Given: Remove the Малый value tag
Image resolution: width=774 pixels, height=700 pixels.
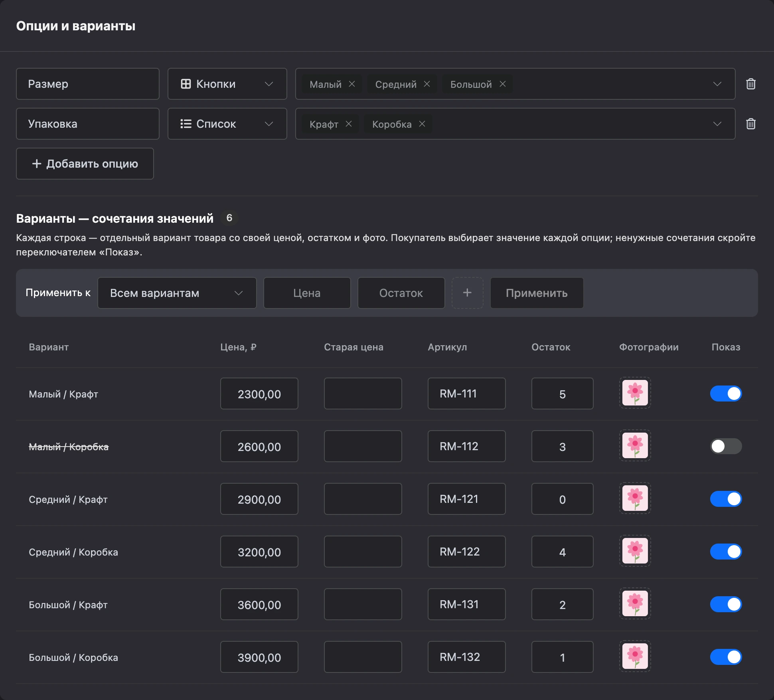Looking at the screenshot, I should click(x=352, y=84).
